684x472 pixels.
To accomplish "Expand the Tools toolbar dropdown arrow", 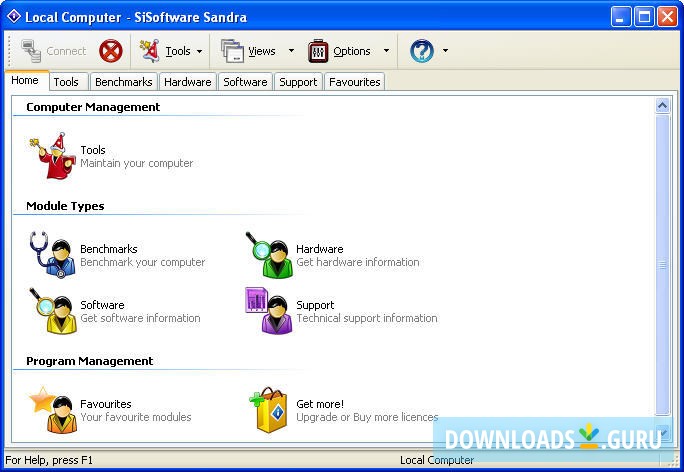I will tap(199, 51).
